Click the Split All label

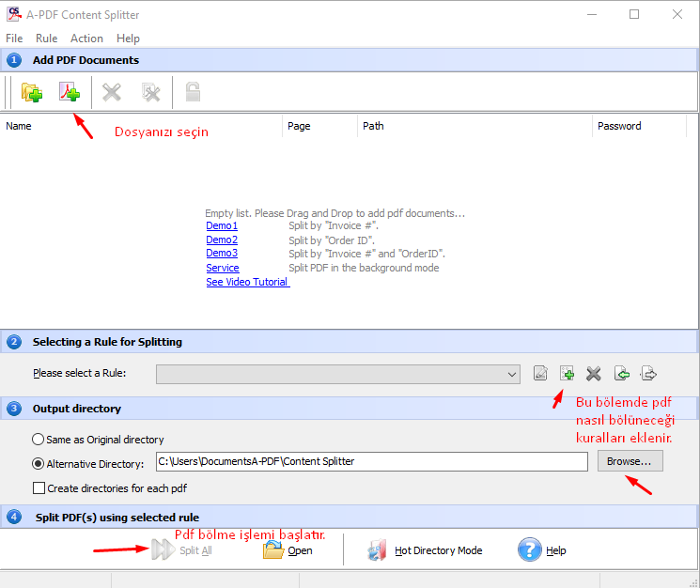(196, 550)
